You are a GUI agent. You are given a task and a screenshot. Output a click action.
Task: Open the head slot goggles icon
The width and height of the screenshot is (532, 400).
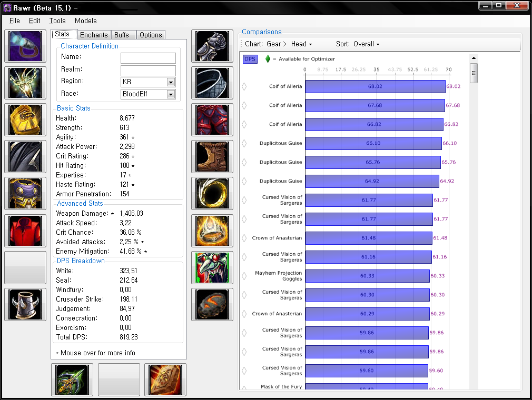25,46
